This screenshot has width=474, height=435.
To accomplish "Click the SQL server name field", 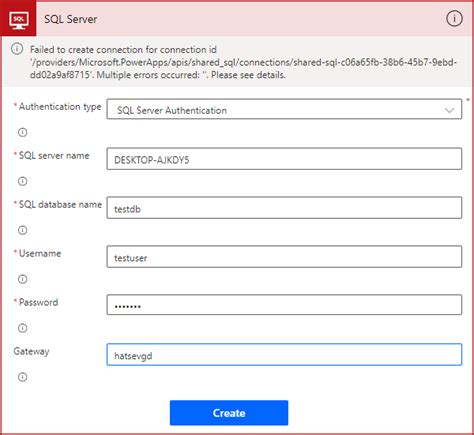I will [284, 159].
